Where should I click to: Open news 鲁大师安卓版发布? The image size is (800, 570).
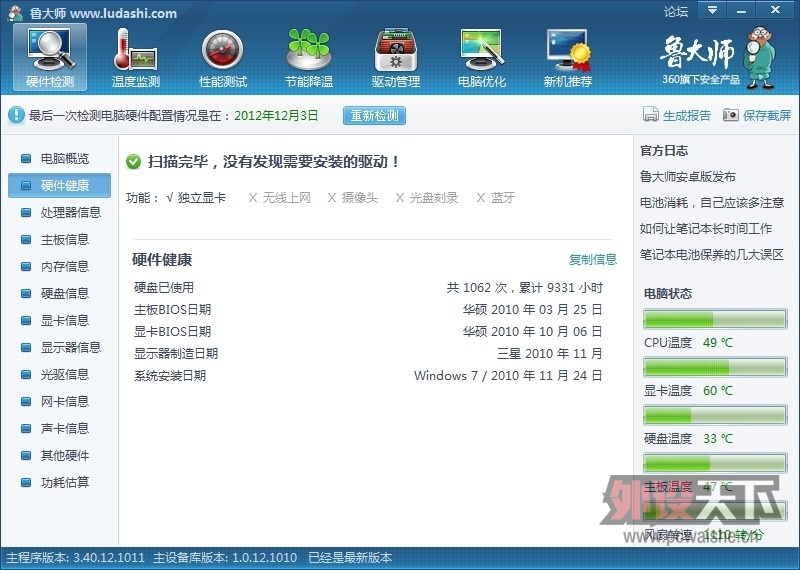coord(688,177)
